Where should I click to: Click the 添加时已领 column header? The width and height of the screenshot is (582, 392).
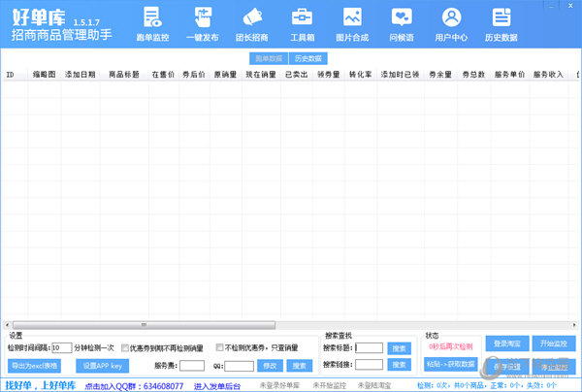[x=400, y=75]
